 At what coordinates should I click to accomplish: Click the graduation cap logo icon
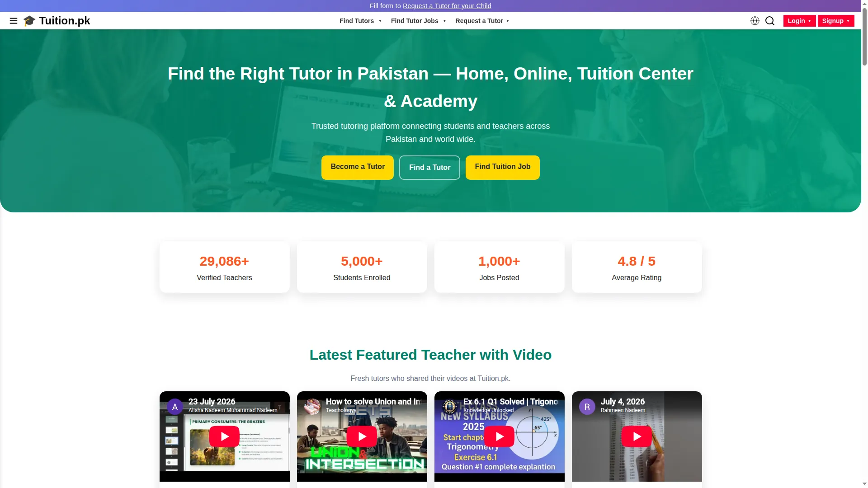click(x=29, y=21)
